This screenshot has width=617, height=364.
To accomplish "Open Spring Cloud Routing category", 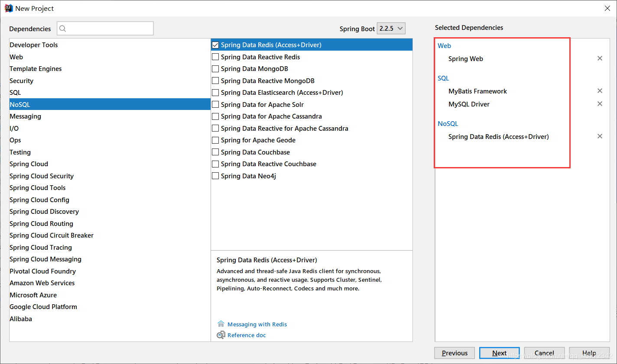I will [110, 223].
